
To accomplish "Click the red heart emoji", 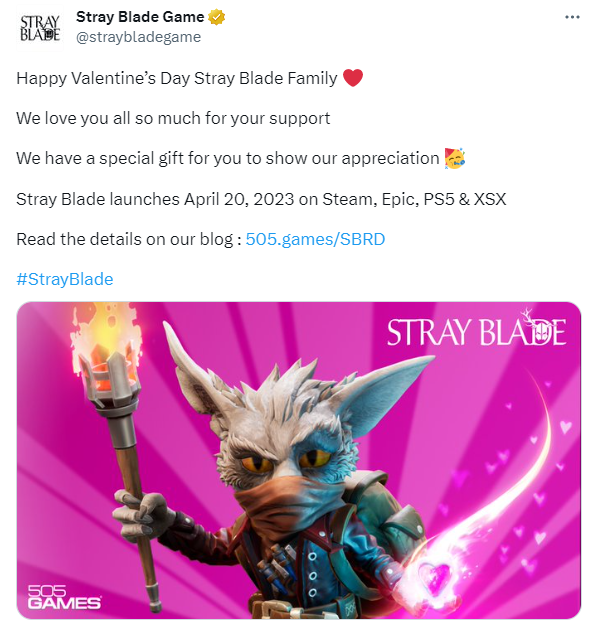I will 353,77.
